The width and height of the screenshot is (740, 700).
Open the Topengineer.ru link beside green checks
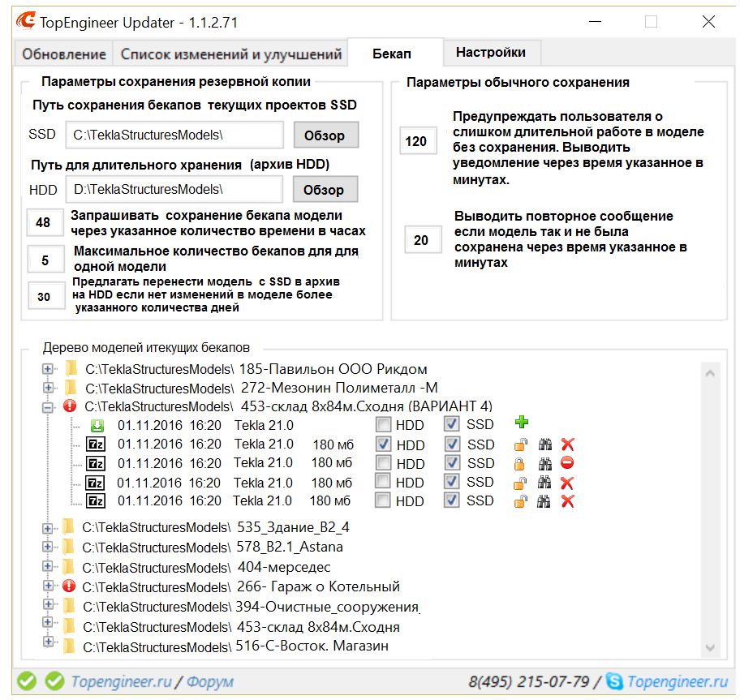pos(121,681)
